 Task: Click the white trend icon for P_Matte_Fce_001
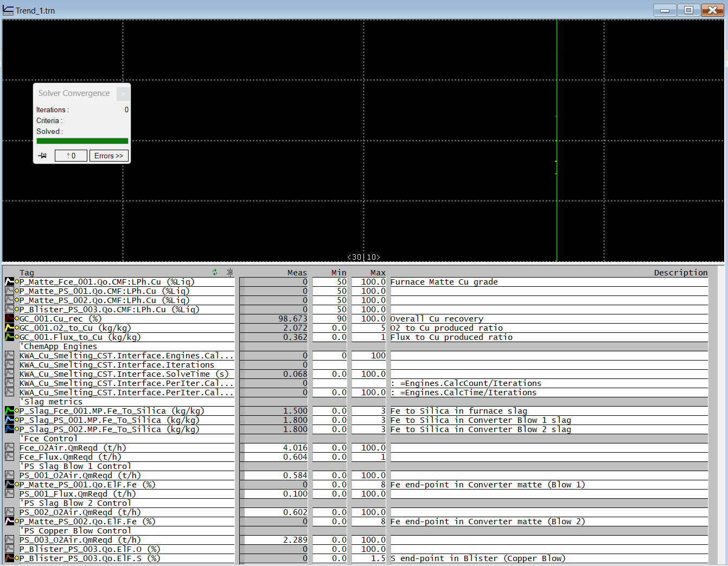pyautogui.click(x=9, y=282)
